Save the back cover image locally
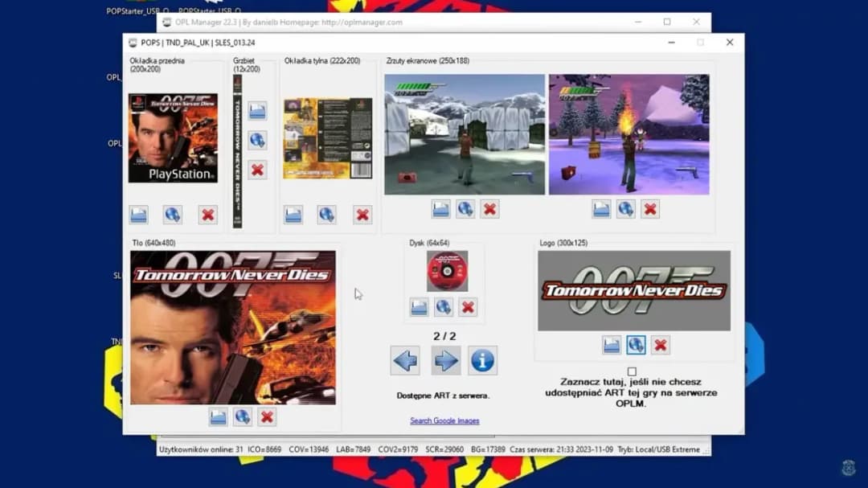 click(x=293, y=215)
